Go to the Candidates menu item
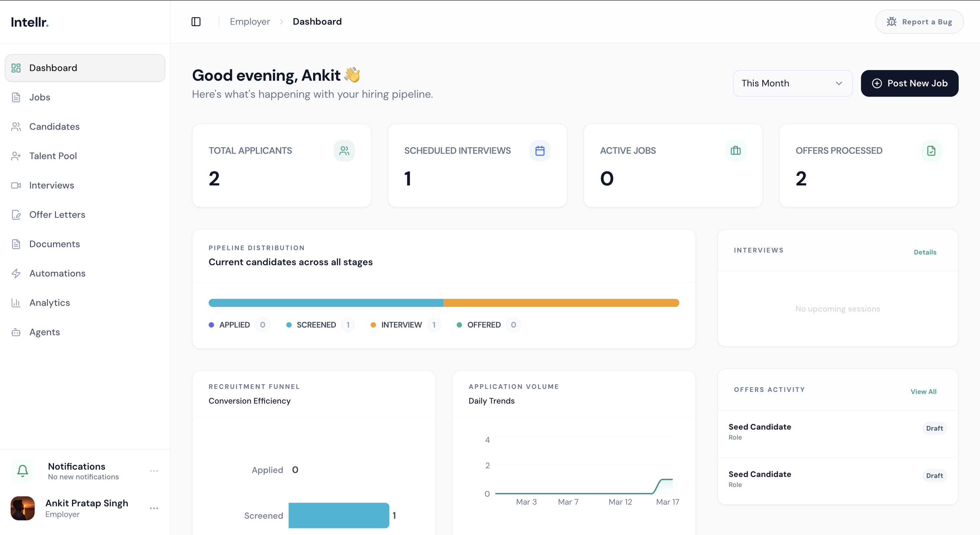The height and width of the screenshot is (535, 980). coord(54,126)
